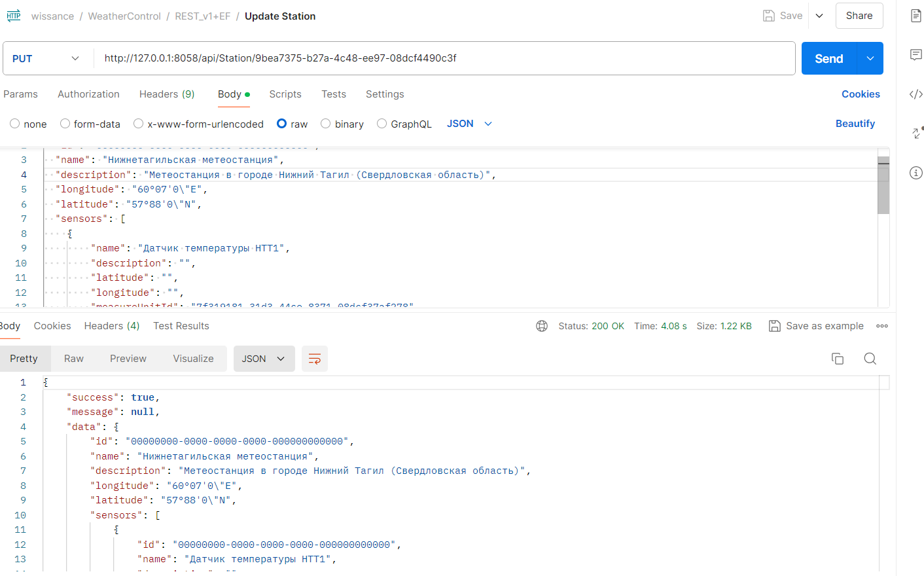This screenshot has height=576, width=924.
Task: Click response line "success": true
Action: pos(113,397)
